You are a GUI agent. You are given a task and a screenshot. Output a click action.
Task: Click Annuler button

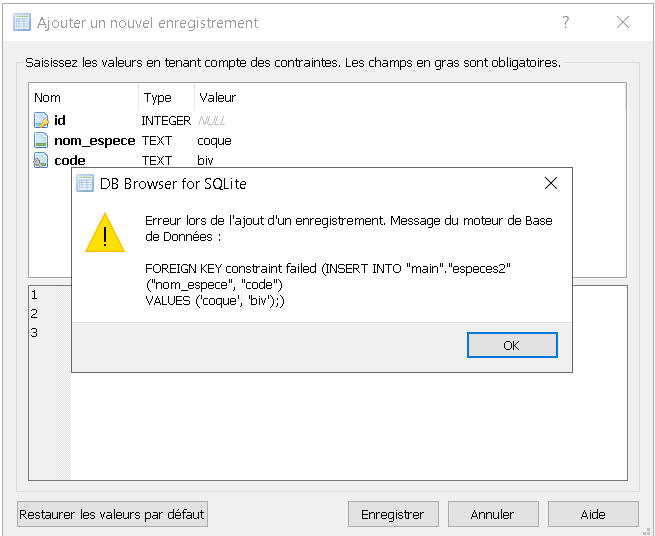(x=493, y=514)
